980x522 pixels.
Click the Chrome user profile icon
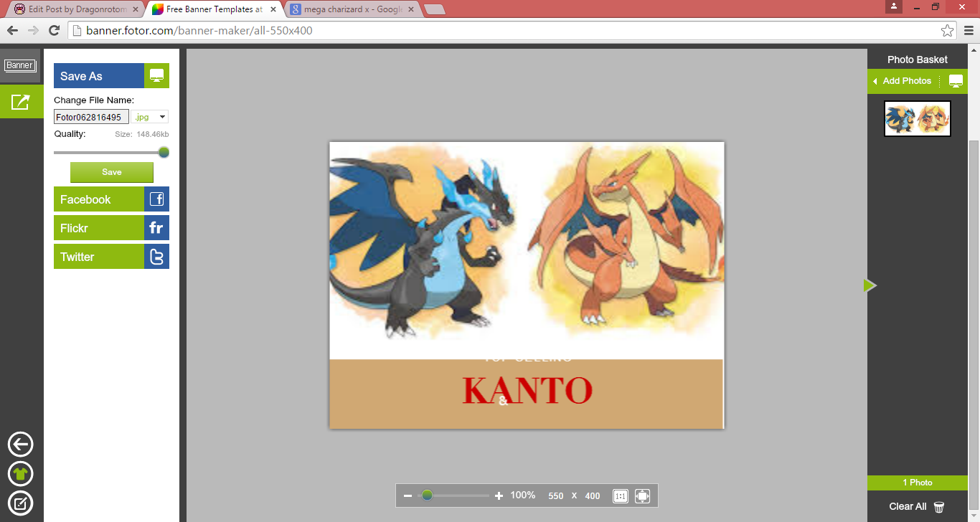893,6
